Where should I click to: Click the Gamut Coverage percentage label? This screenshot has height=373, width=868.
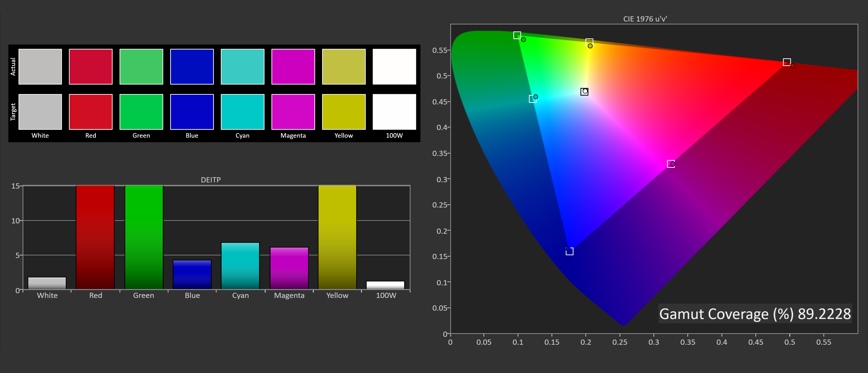pyautogui.click(x=755, y=314)
